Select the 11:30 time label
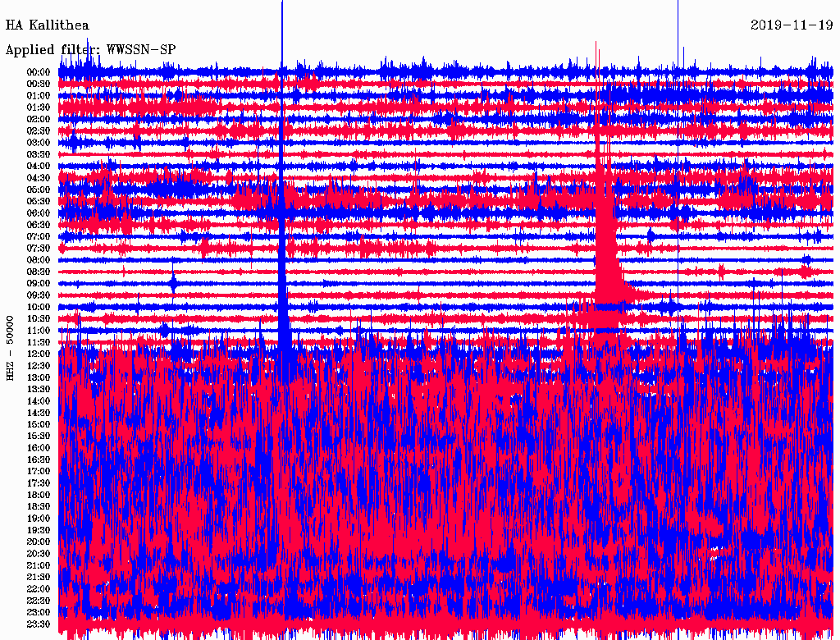This screenshot has height=640, width=840. pos(39,342)
